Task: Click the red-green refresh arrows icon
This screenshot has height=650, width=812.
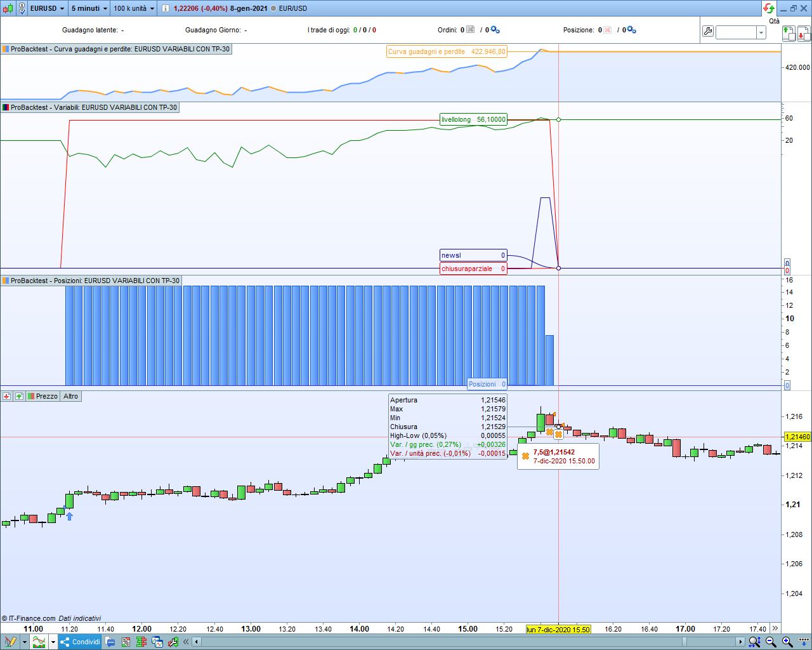Action: coord(769,8)
